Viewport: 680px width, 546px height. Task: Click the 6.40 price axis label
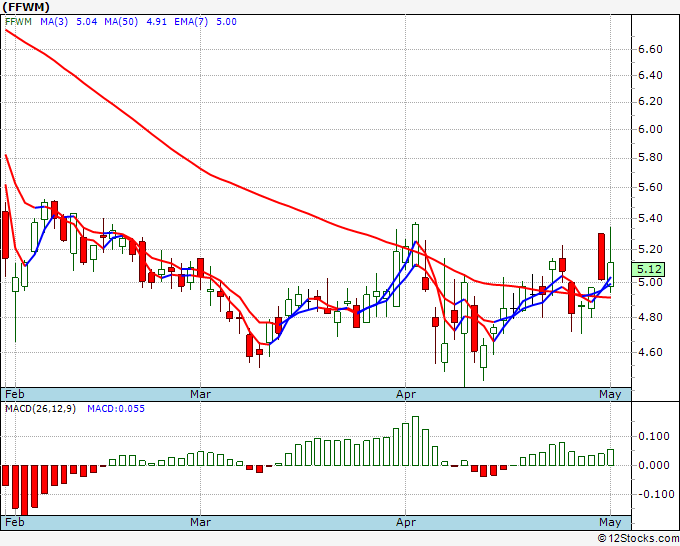pyautogui.click(x=651, y=75)
